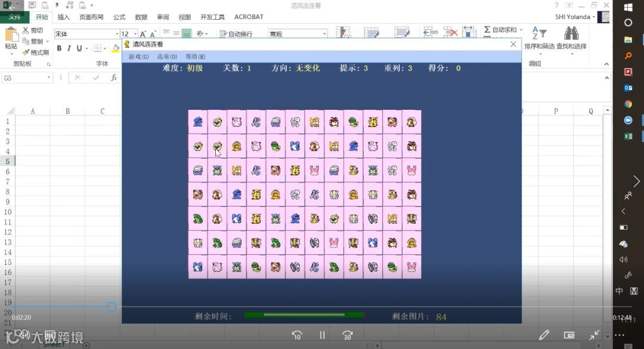Screen dimensions: 644x349
Task: Click Insert cells icon in ribbon
Action: 431,32
